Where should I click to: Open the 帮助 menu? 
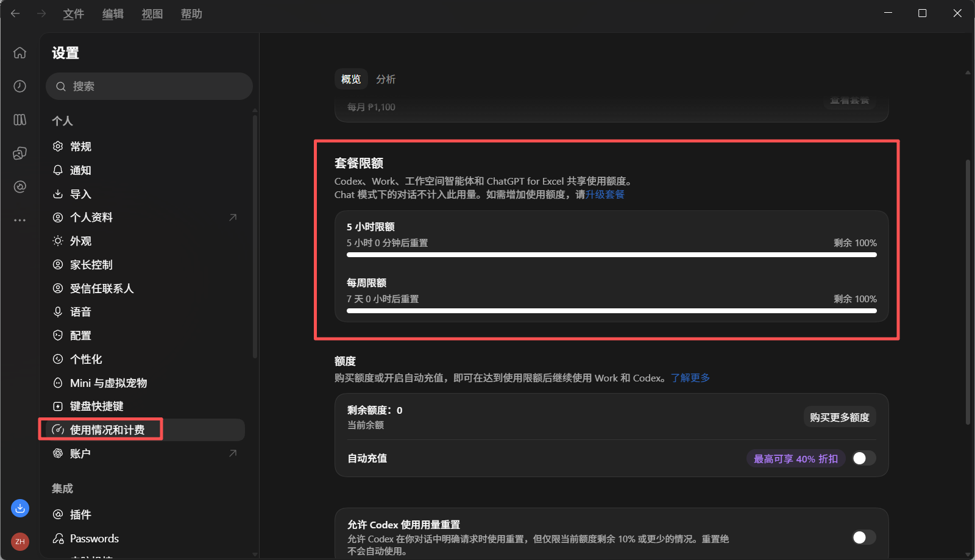click(191, 13)
